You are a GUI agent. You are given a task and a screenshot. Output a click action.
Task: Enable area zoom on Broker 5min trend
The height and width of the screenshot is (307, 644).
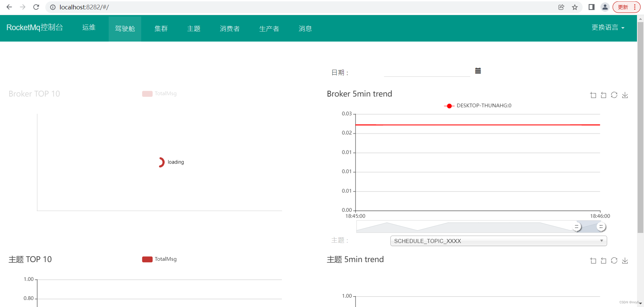coord(593,95)
